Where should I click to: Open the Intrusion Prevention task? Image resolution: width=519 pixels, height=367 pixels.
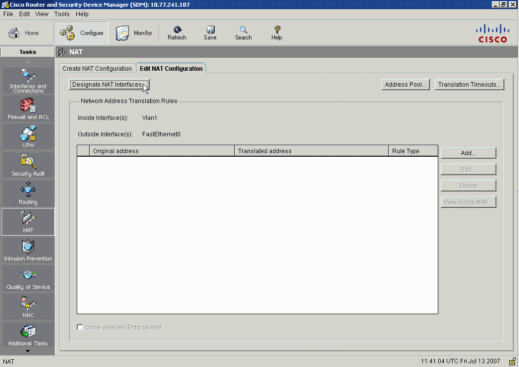coord(28,250)
